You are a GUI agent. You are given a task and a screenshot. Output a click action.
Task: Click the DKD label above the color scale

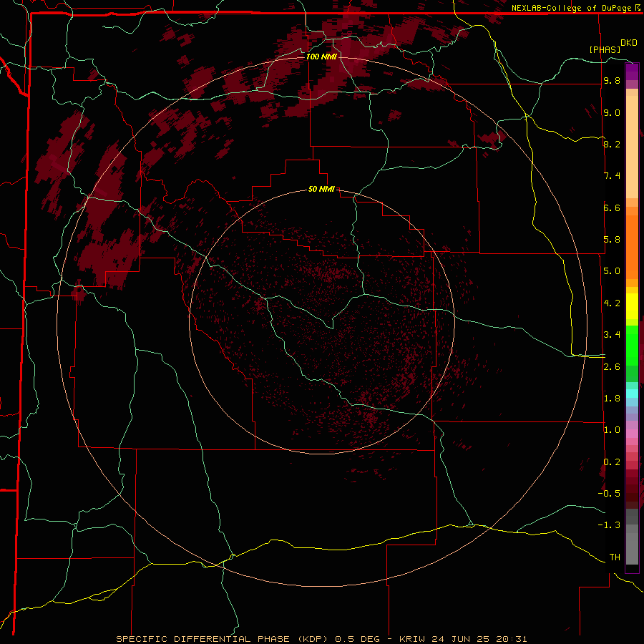click(x=629, y=43)
